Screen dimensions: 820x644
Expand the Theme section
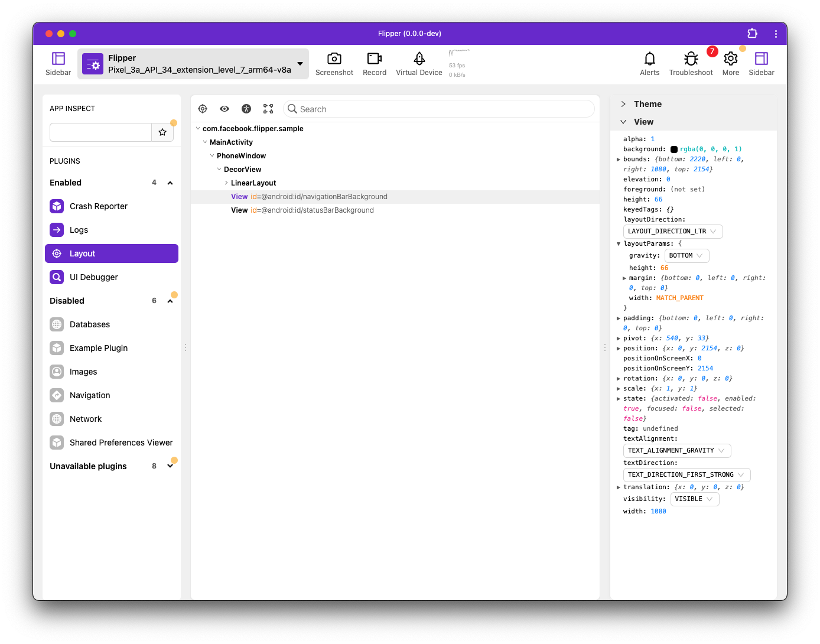point(623,104)
